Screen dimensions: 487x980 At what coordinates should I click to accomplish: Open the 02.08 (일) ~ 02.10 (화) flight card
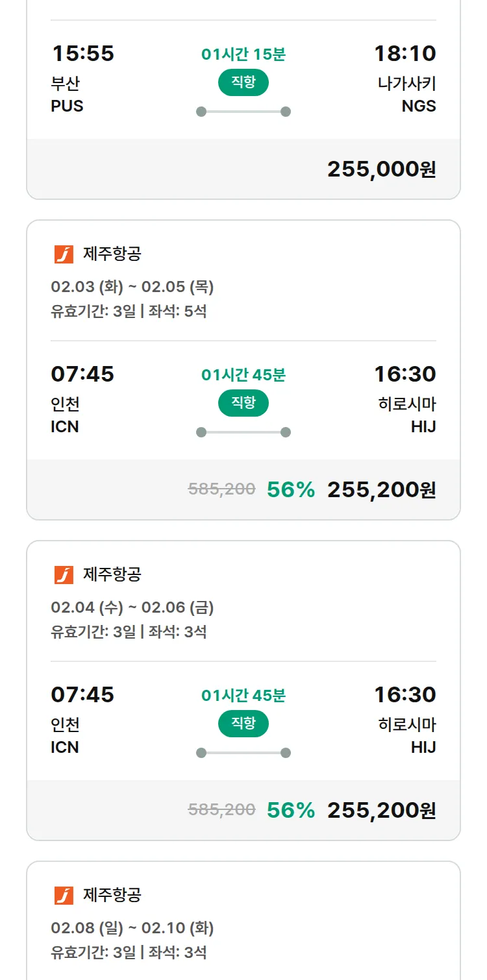click(132, 928)
